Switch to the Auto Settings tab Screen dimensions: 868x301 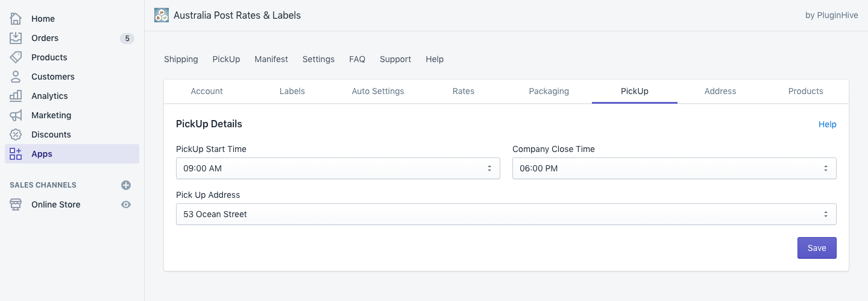click(x=378, y=91)
